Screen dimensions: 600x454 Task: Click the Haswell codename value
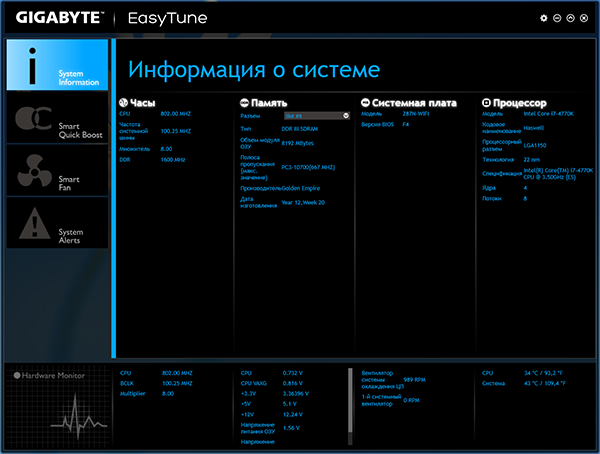(x=534, y=128)
